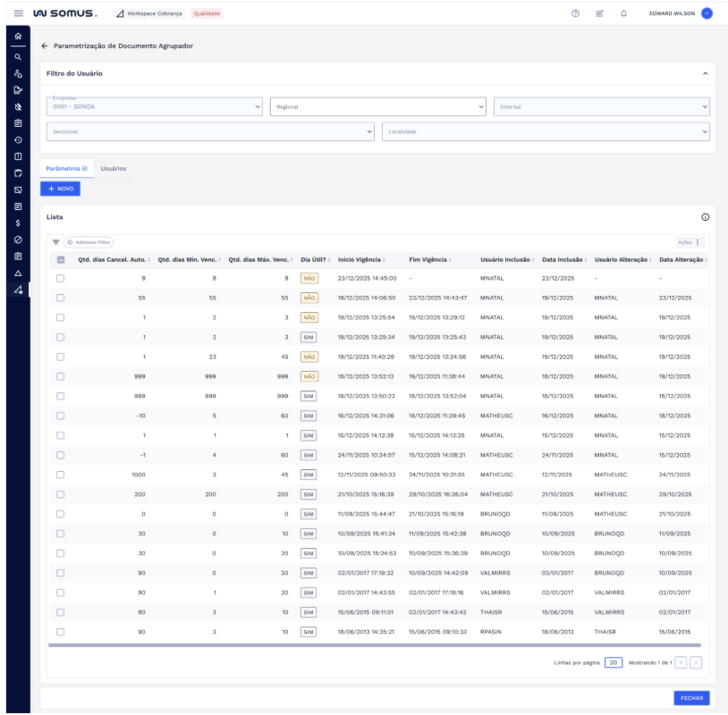Open the help question mark icon

point(575,13)
